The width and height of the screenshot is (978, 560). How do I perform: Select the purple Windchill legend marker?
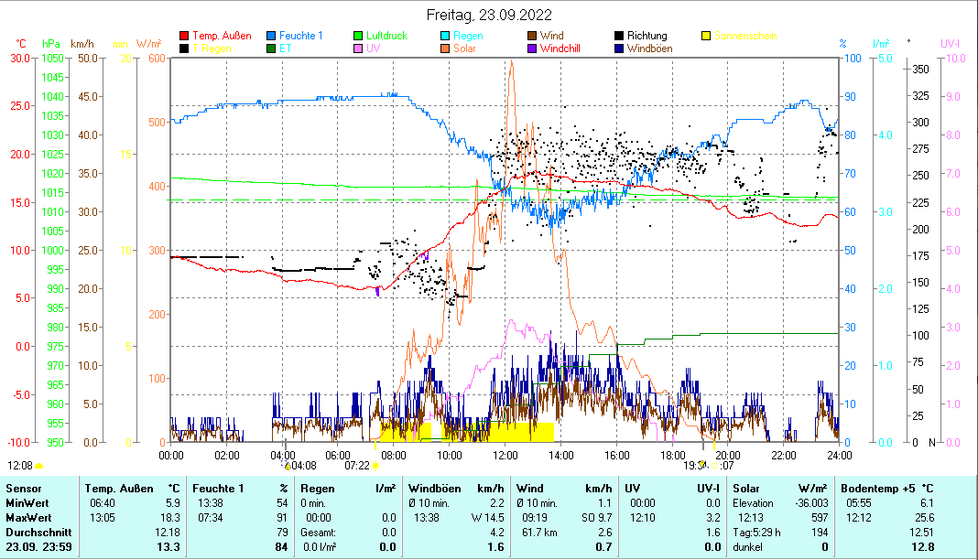click(532, 48)
